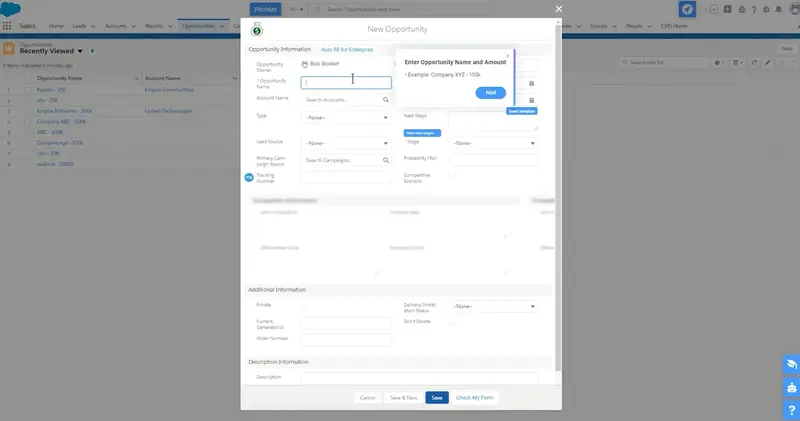Click the Tracking Number input
The height and width of the screenshot is (421, 800).
(346, 177)
